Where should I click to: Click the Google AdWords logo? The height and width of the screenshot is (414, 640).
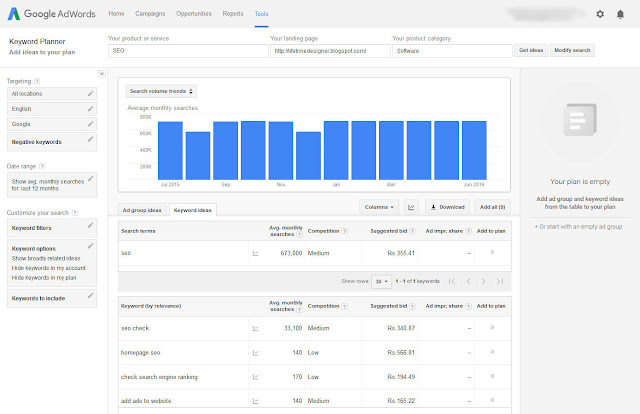[51, 13]
